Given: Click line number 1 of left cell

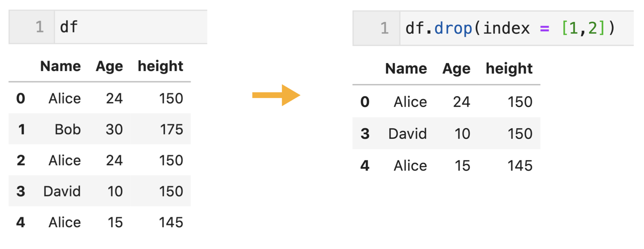Looking at the screenshot, I should (x=39, y=27).
